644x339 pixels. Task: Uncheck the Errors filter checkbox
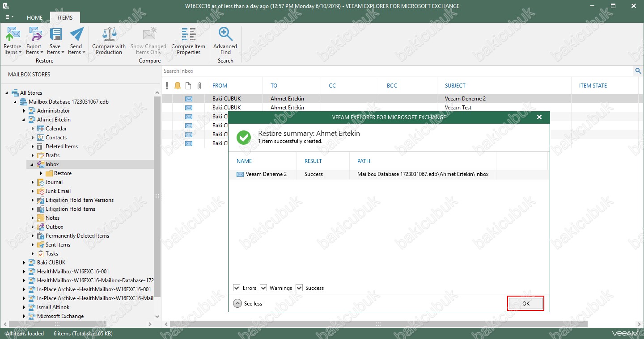point(237,288)
